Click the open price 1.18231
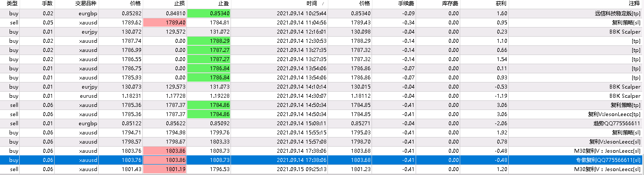 132,96
